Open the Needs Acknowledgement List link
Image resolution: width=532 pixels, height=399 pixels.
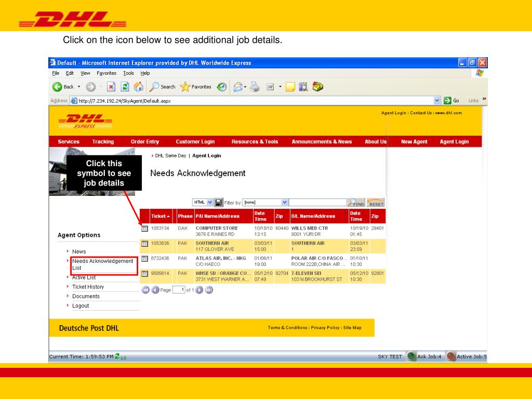click(102, 264)
